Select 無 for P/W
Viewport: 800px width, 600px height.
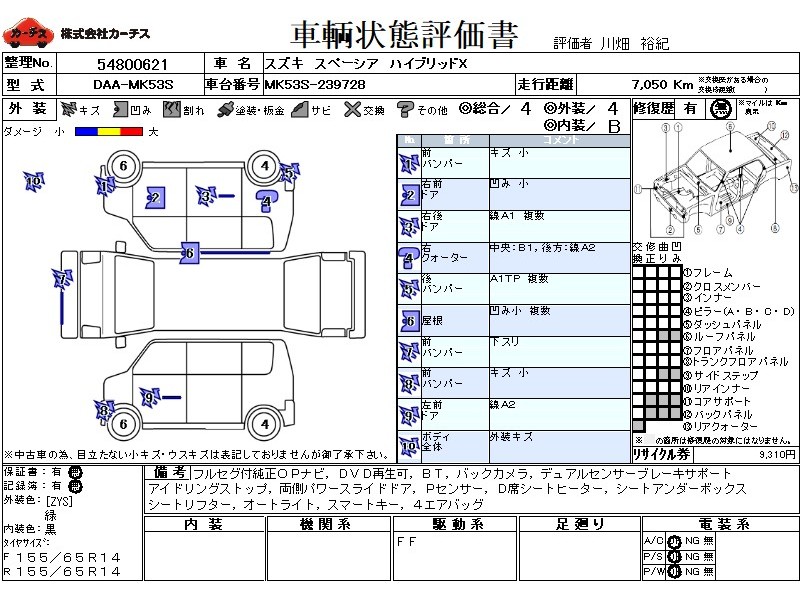pos(708,572)
